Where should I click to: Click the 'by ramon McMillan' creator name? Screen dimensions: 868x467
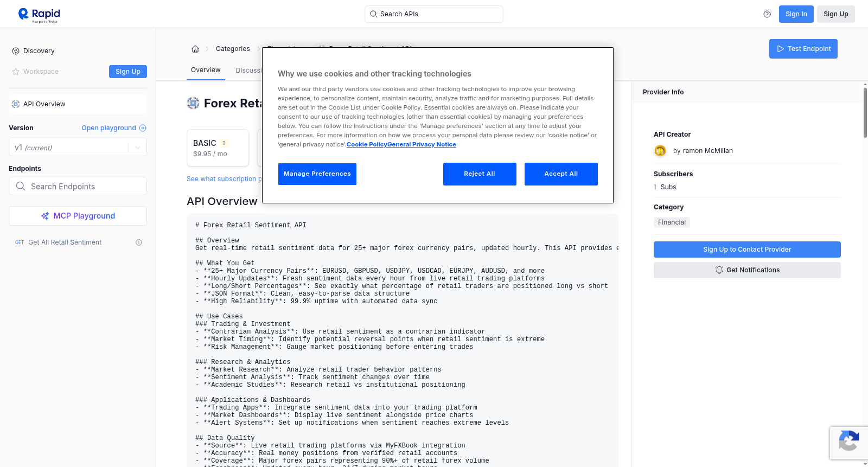pos(703,151)
